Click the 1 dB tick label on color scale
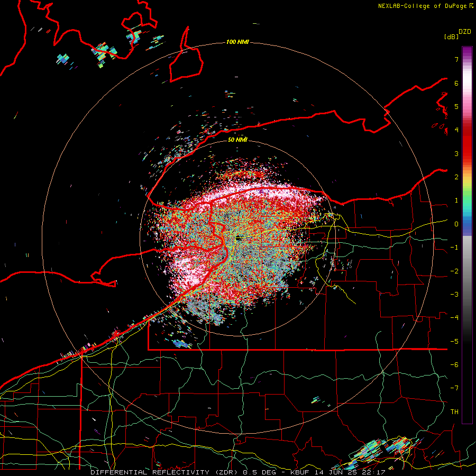Viewport: 476px width, 476px height. click(x=456, y=200)
